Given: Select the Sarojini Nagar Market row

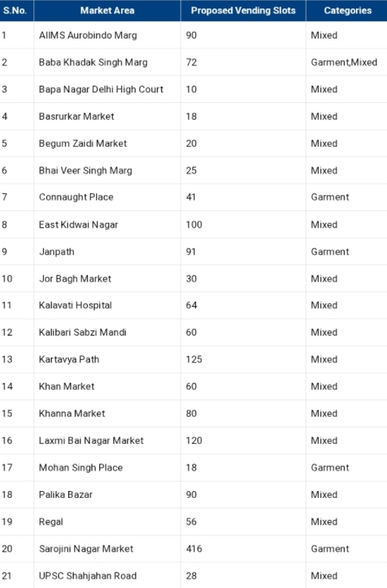Looking at the screenshot, I should (193, 549).
